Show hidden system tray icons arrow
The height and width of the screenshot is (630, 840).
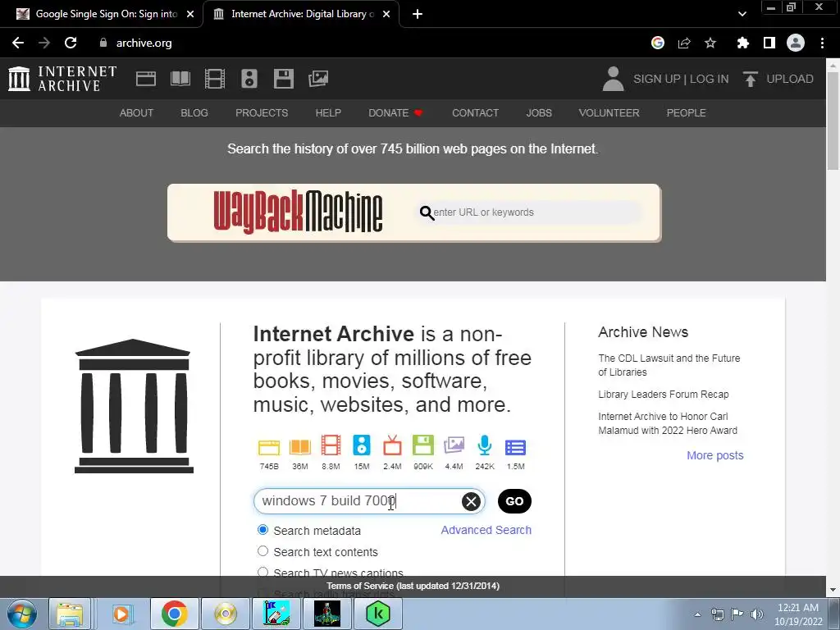[x=697, y=614]
